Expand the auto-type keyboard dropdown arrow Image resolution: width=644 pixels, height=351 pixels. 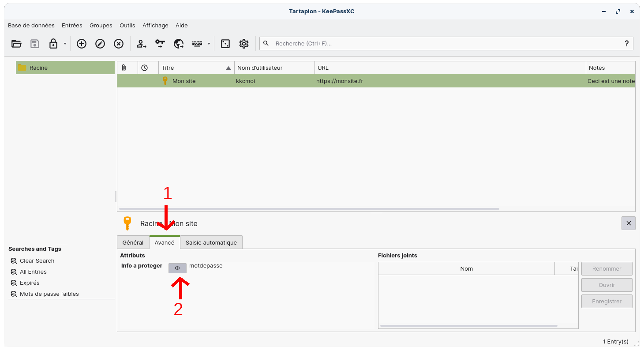point(209,44)
